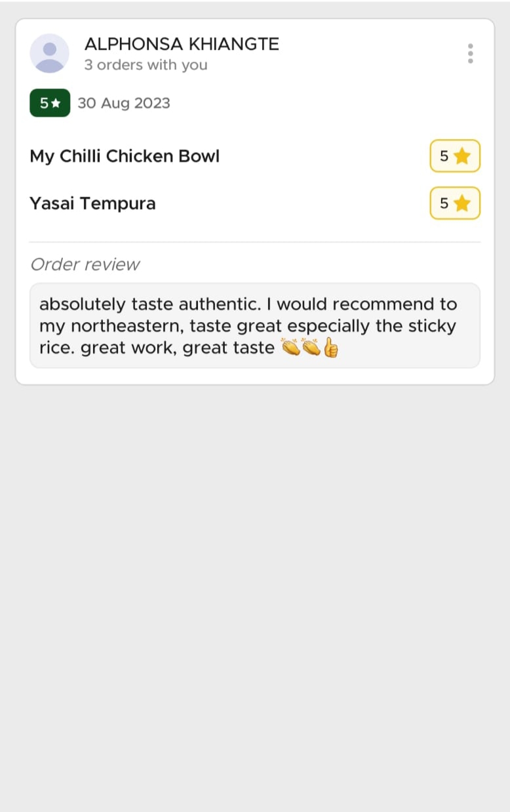Select the My Chilli Chicken Bowl item
The image size is (510, 812).
(125, 156)
